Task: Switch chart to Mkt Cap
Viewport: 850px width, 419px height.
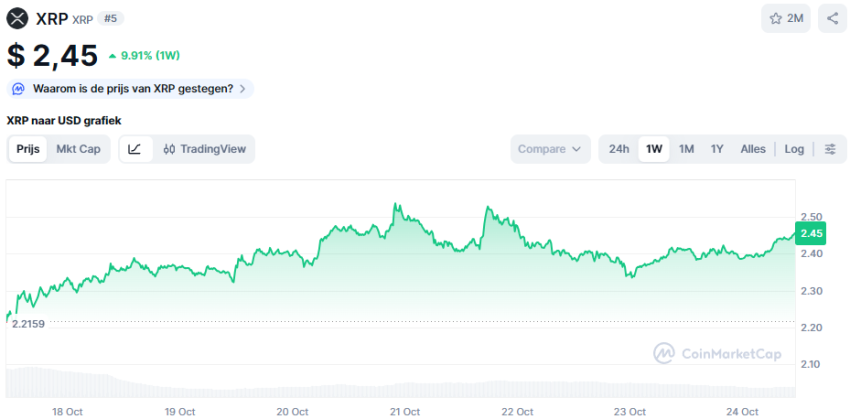Action: [x=78, y=149]
